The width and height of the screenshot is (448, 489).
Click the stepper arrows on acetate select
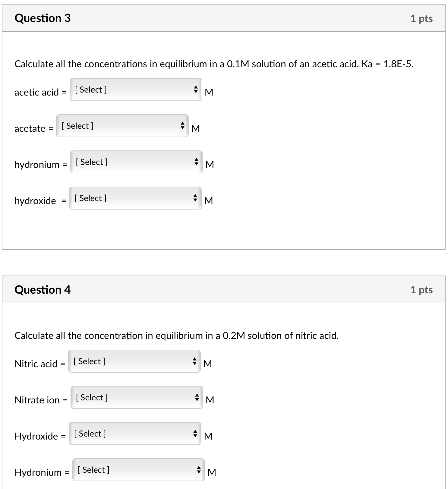click(182, 125)
